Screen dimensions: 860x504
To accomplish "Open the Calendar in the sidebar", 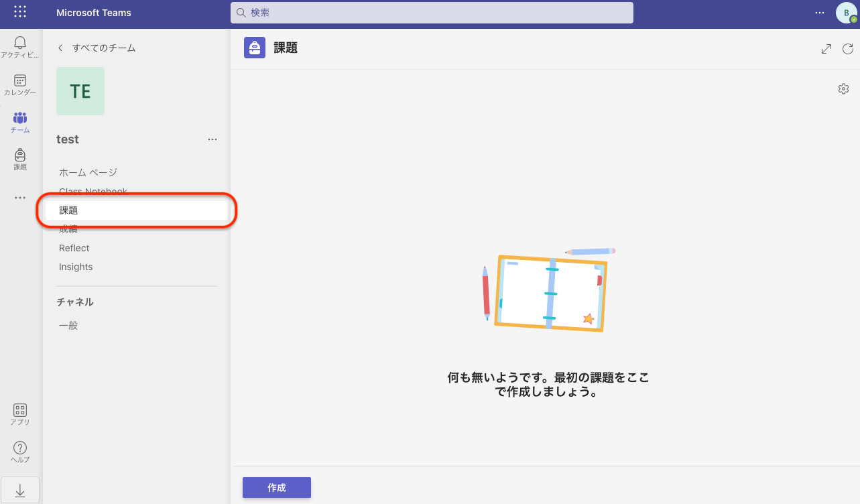I will point(20,84).
